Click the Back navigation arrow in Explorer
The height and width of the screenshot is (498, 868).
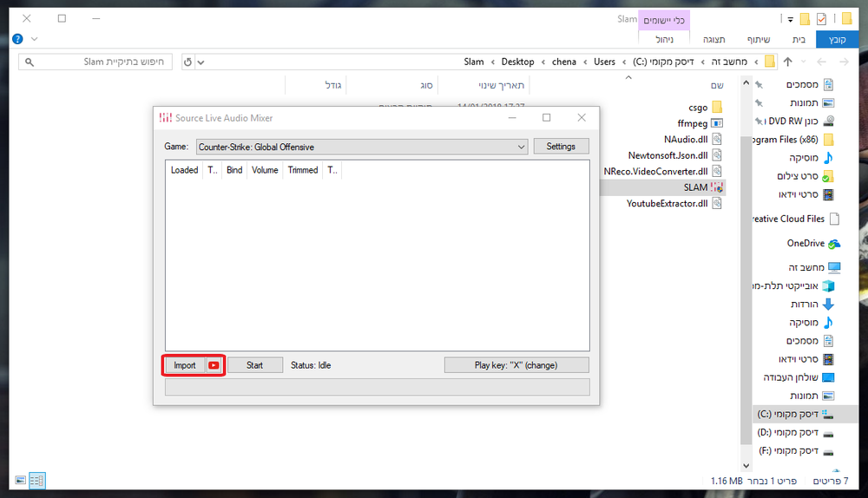[x=821, y=62]
